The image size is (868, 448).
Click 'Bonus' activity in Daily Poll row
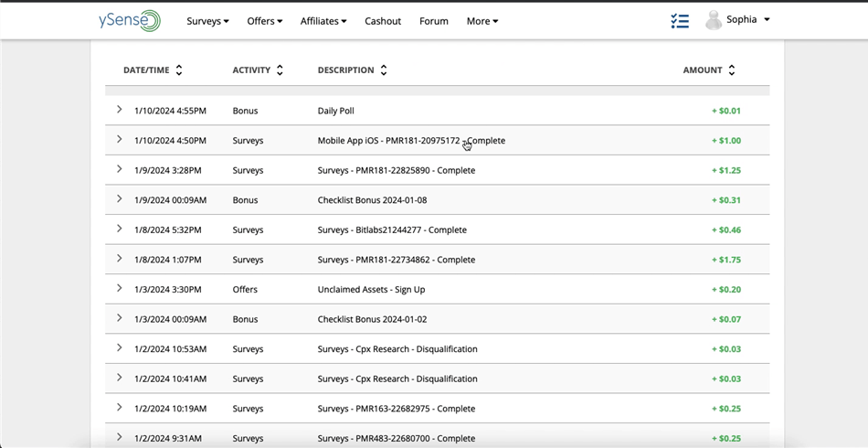pyautogui.click(x=245, y=111)
